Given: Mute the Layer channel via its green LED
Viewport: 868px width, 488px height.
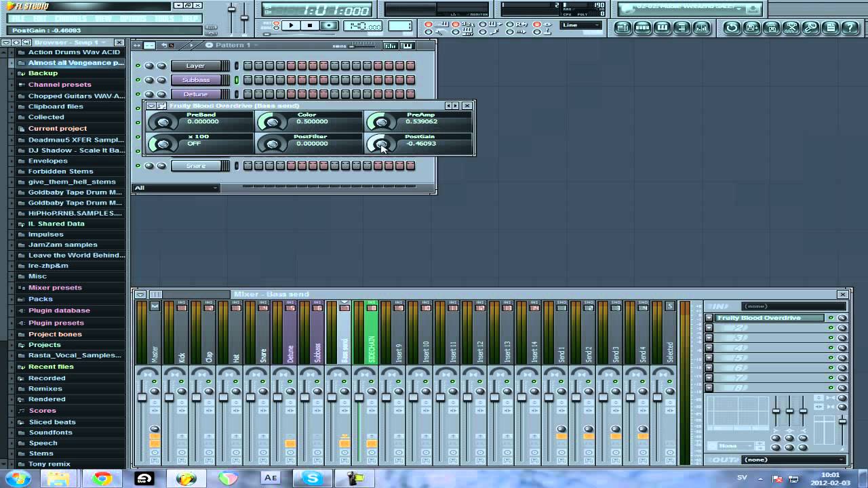Looking at the screenshot, I should 138,66.
